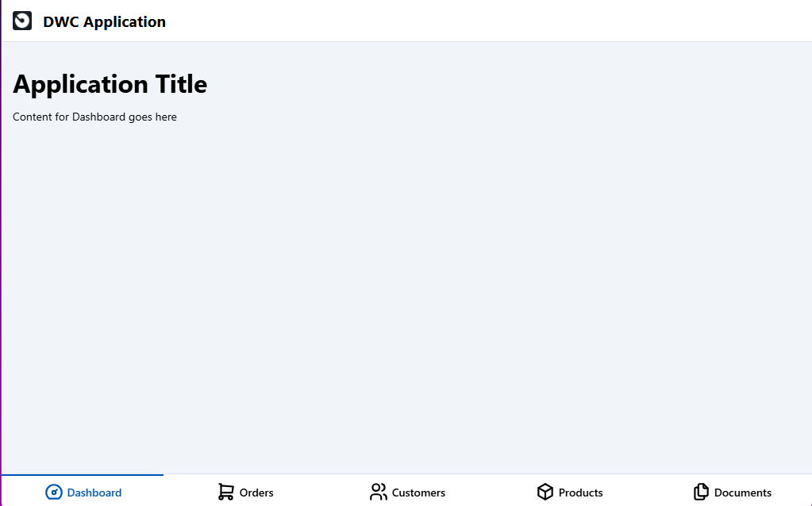
Task: Select the Products tab label
Action: click(x=580, y=493)
